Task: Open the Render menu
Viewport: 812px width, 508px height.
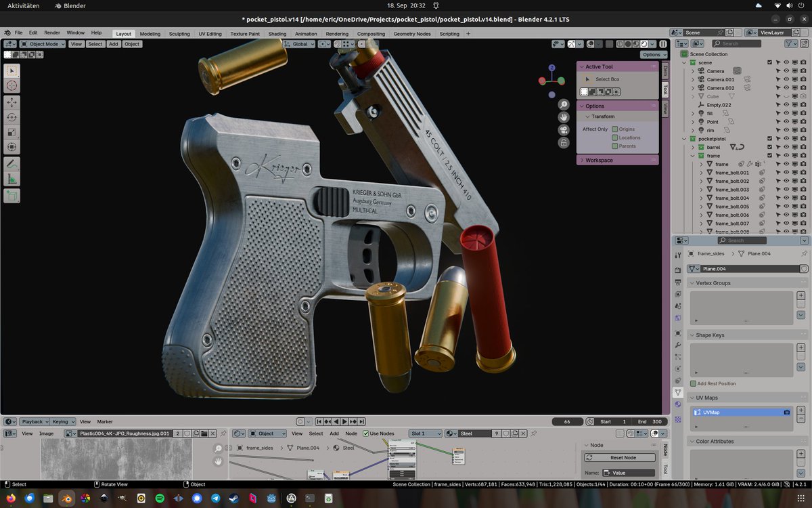Action: click(x=52, y=33)
